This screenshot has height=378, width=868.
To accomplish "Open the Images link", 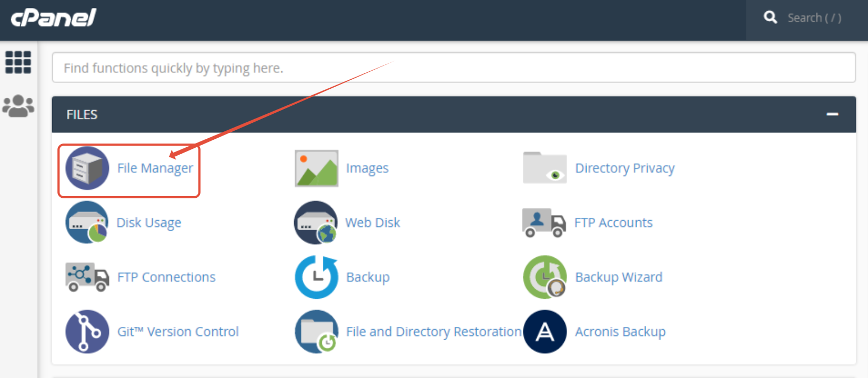I will pyautogui.click(x=368, y=169).
